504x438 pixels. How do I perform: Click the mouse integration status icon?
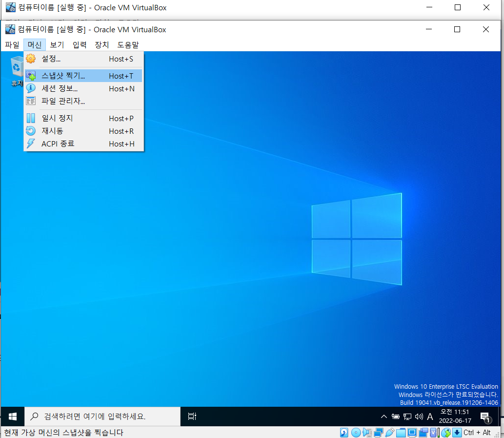coord(445,433)
